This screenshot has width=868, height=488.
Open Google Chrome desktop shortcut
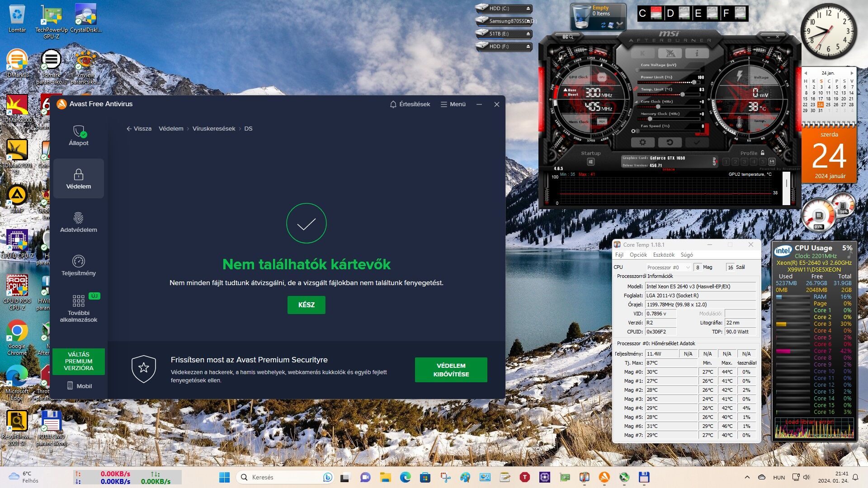[17, 338]
